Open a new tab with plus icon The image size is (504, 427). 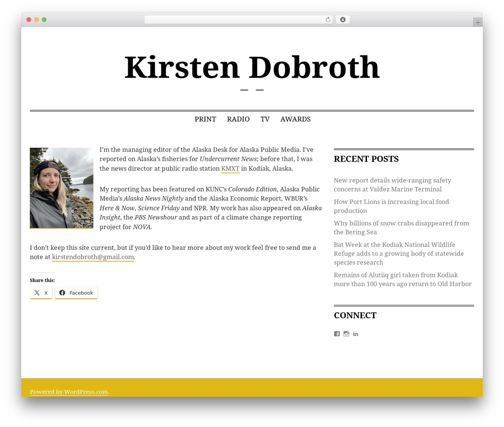coord(478,22)
